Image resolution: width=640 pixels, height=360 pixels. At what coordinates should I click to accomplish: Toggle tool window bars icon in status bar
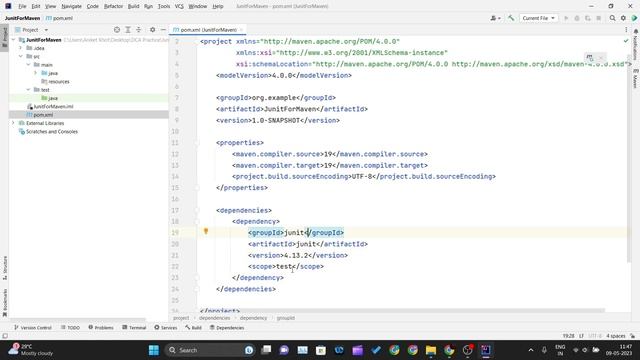(5, 336)
